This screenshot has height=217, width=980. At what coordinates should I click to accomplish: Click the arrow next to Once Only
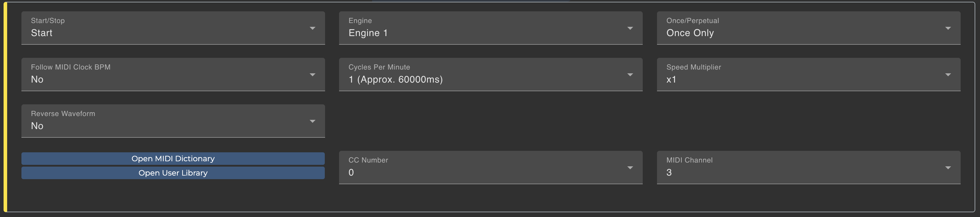[x=948, y=28]
